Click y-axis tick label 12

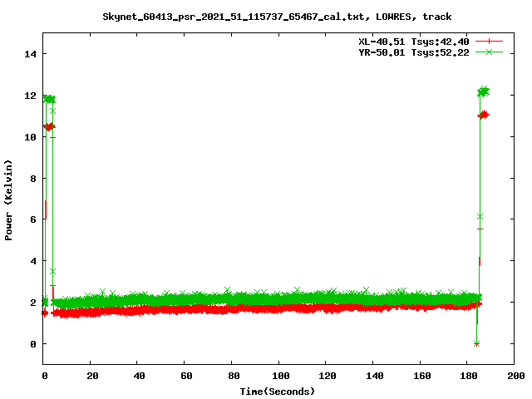[30, 96]
